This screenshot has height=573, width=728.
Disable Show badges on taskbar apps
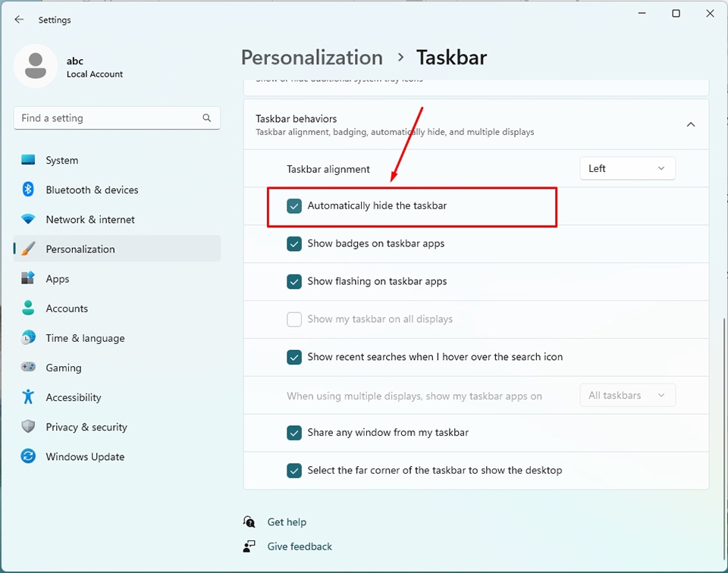pyautogui.click(x=294, y=243)
